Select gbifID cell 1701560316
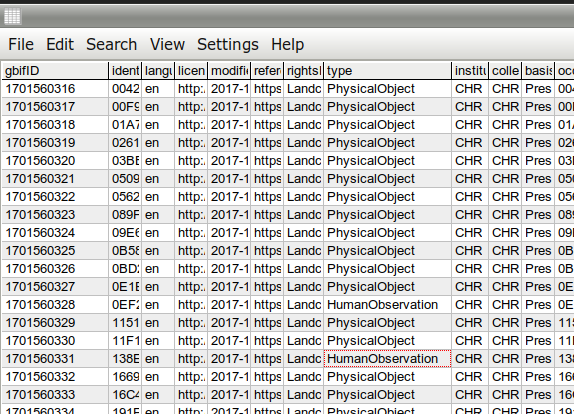Image resolution: width=574 pixels, height=414 pixels. 55,89
